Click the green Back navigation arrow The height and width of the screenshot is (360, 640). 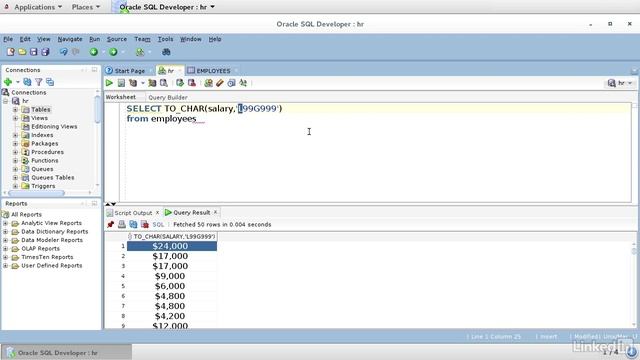(94, 52)
